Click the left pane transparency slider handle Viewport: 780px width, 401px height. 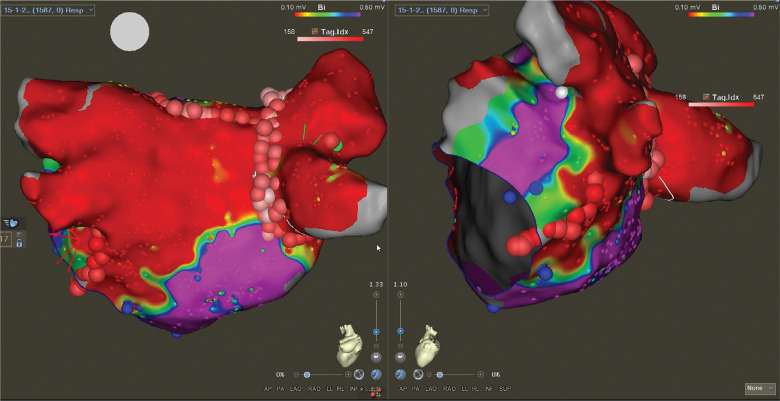click(x=307, y=374)
